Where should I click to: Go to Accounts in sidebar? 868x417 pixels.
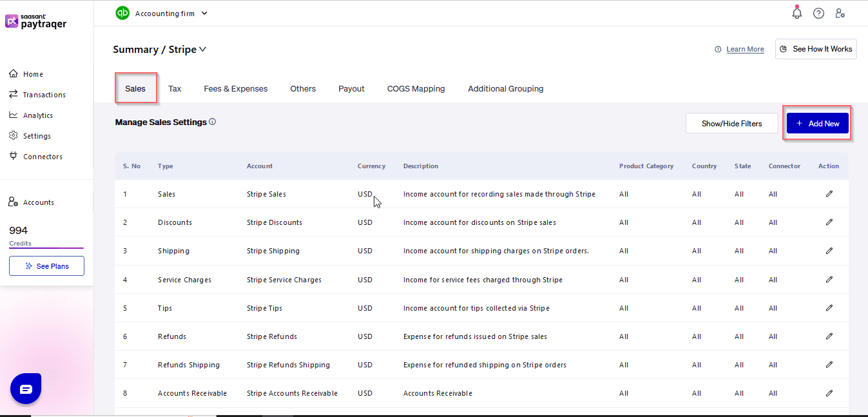[x=39, y=202]
